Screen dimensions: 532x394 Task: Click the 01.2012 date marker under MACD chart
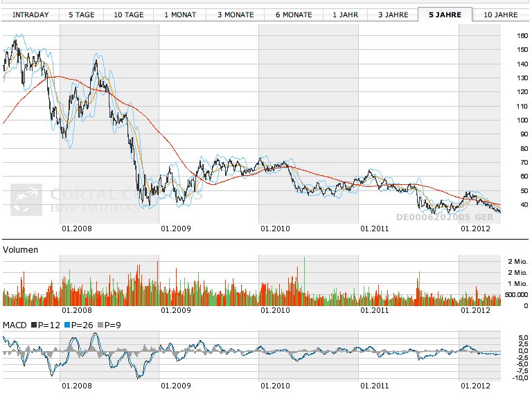click(x=475, y=385)
